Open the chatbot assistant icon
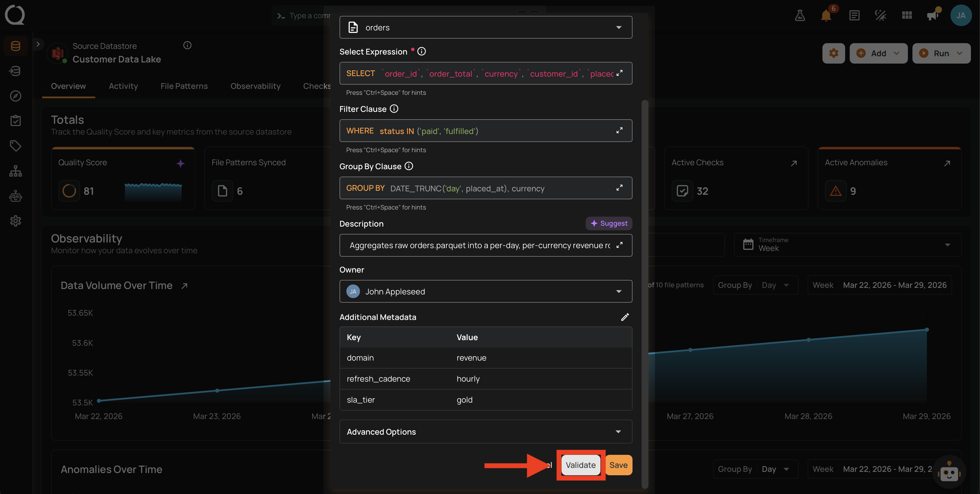The height and width of the screenshot is (494, 980). [x=950, y=473]
